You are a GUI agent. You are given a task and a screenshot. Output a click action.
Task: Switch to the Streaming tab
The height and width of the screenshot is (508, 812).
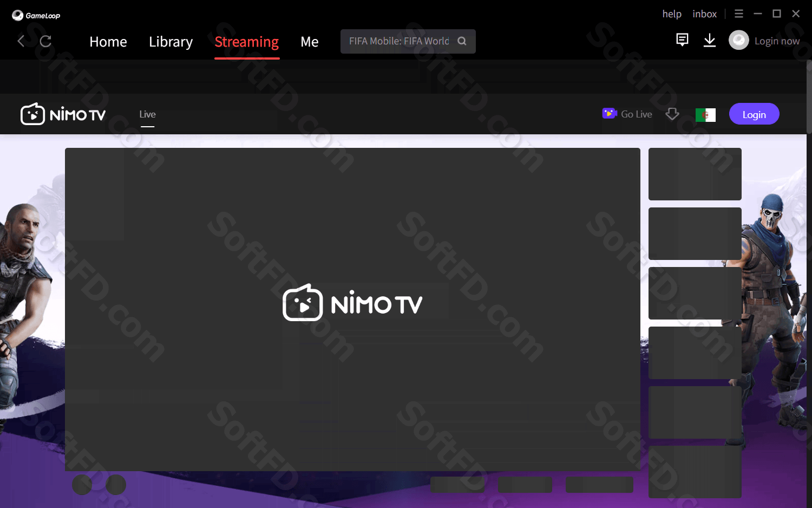point(247,42)
